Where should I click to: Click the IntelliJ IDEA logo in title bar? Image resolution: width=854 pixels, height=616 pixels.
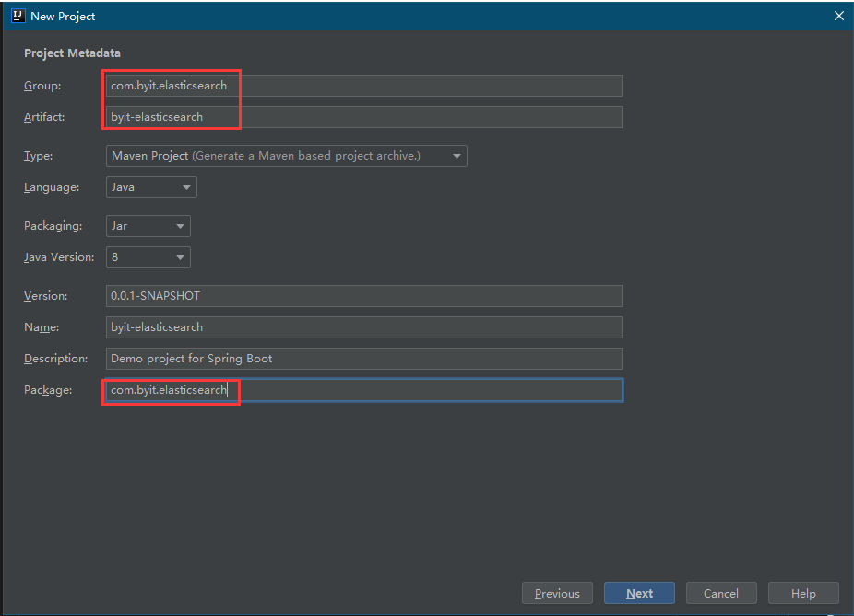18,16
